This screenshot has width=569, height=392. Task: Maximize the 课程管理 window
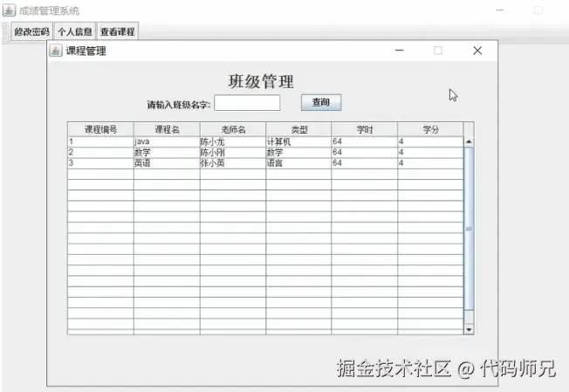pyautogui.click(x=438, y=51)
